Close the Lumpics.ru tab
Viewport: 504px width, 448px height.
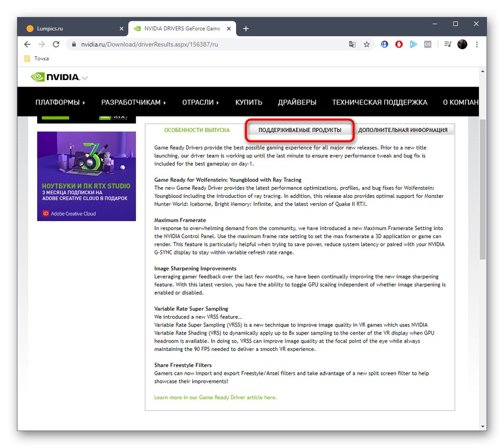[x=121, y=29]
